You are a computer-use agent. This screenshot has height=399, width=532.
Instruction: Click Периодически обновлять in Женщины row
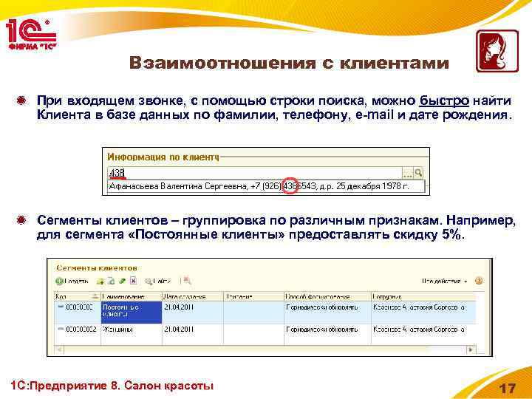tap(321, 329)
